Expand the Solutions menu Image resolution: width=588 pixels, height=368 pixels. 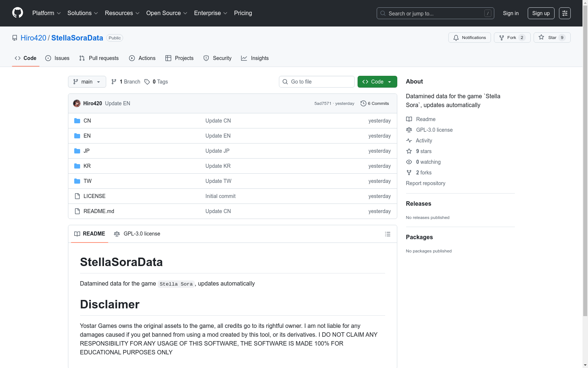click(x=83, y=13)
